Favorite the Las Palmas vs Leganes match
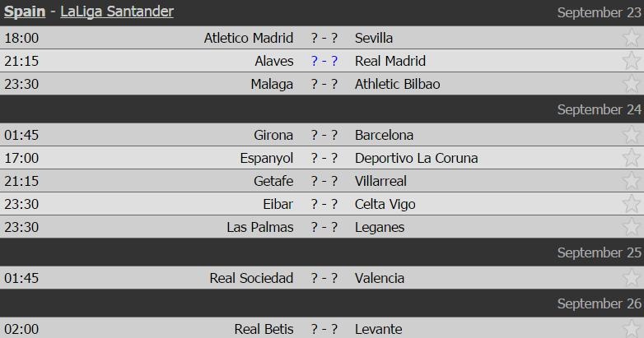Viewport: 644px width, 338px height. [631, 227]
